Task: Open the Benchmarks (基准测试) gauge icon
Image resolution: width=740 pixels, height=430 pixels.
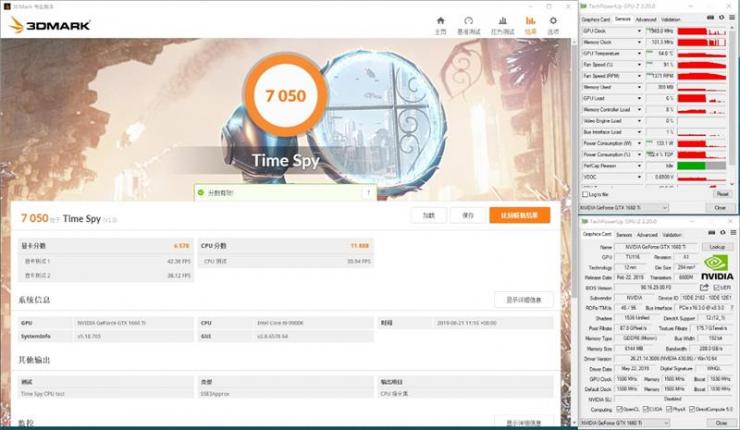Action: [x=469, y=21]
